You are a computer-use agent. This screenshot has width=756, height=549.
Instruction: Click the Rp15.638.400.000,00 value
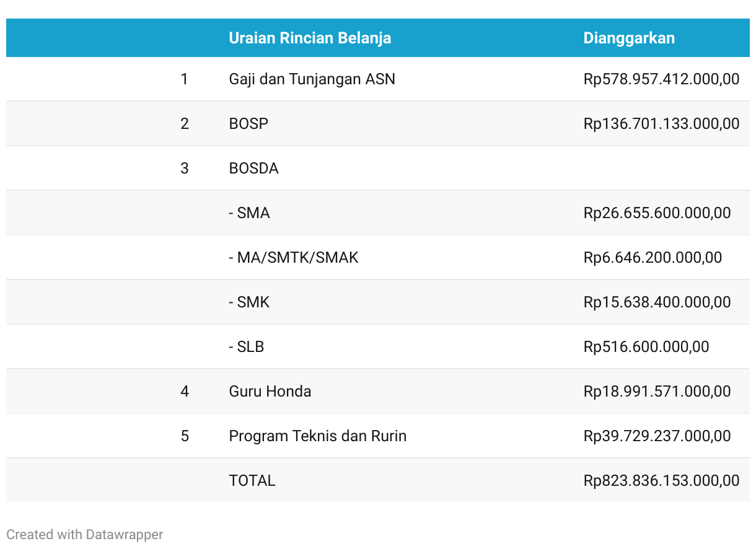pos(657,302)
